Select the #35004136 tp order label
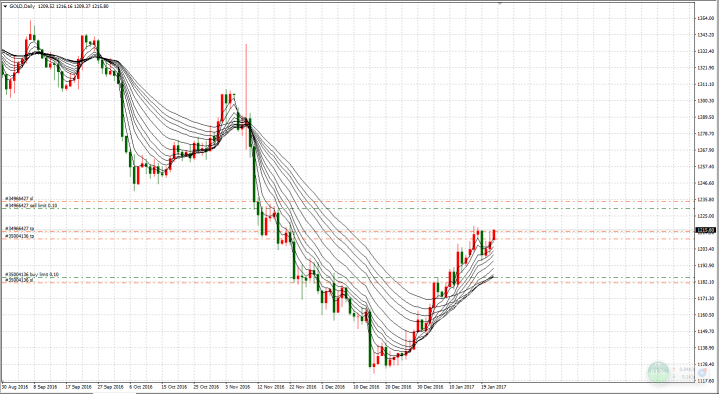This screenshot has width=719, height=394. (x=19, y=236)
